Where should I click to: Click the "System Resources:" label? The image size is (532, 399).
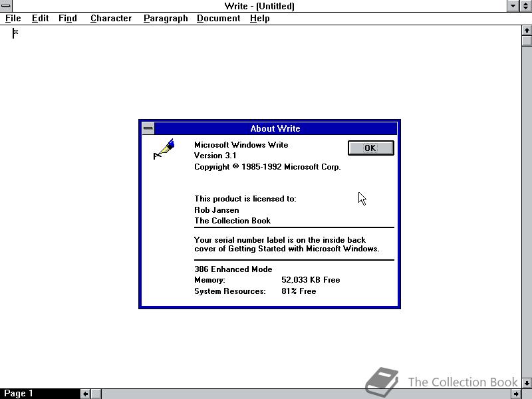tap(229, 291)
